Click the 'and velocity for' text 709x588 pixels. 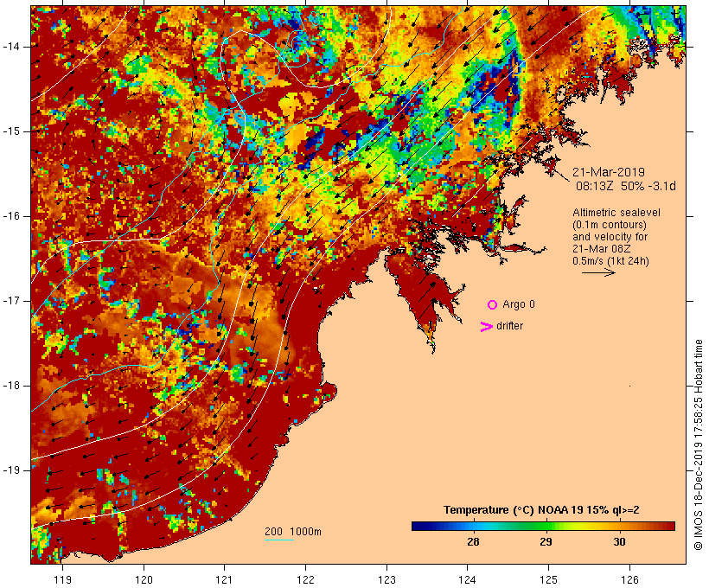(610, 237)
